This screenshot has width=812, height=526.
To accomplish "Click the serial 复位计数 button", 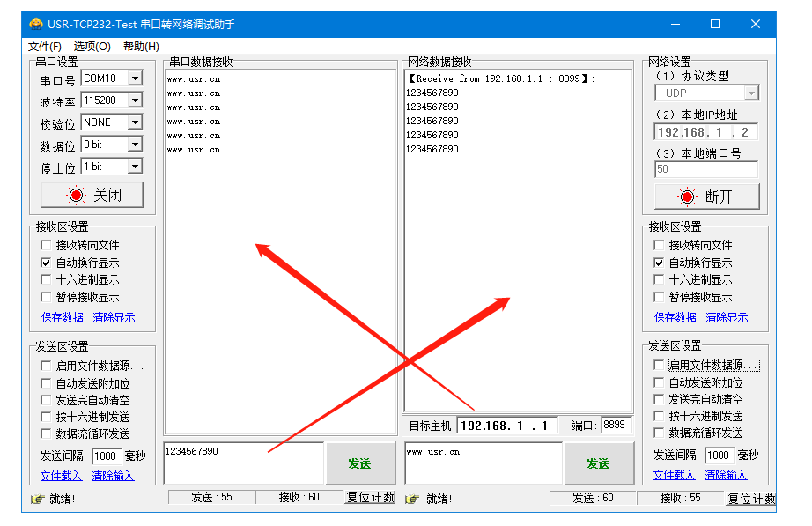I will tap(370, 498).
